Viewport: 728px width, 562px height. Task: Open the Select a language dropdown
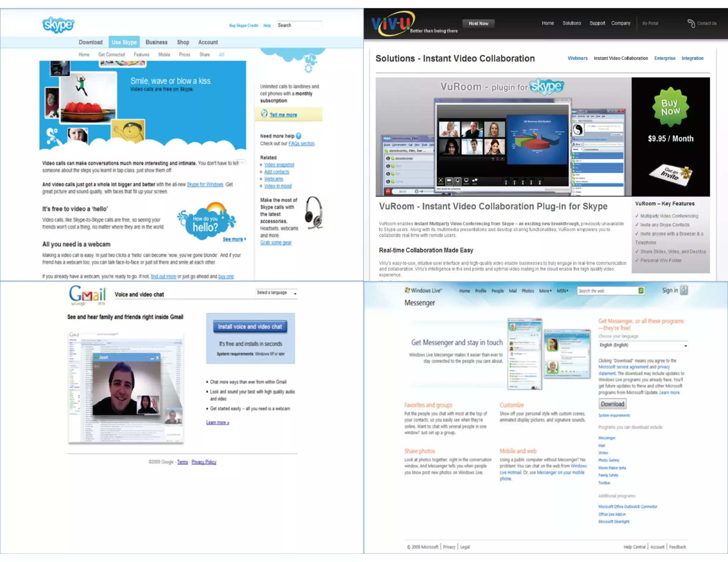[277, 293]
